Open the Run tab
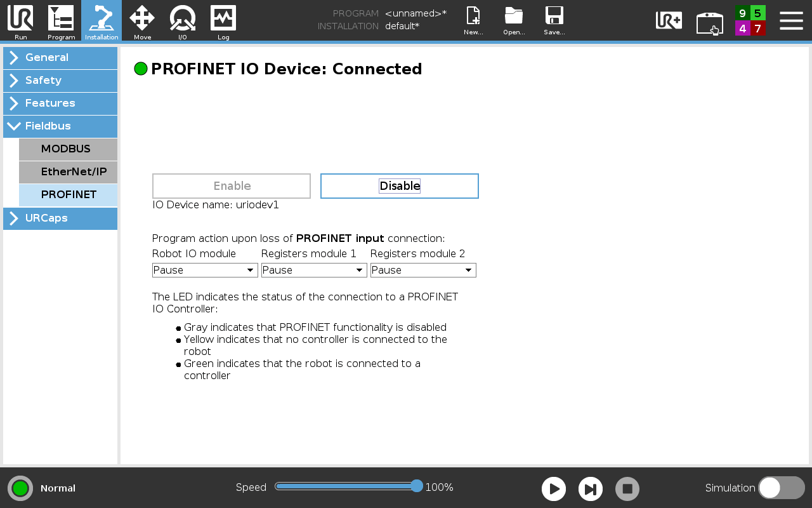This screenshot has height=508, width=812. 20,21
